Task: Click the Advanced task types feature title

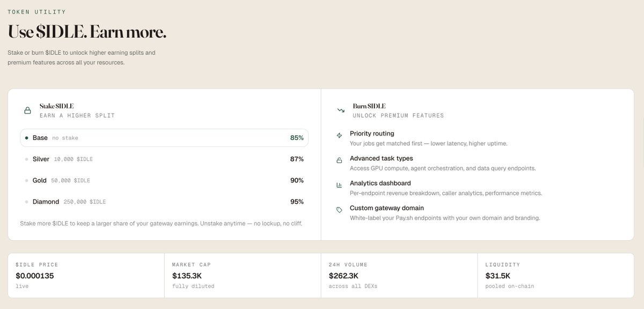Action: click(x=382, y=158)
